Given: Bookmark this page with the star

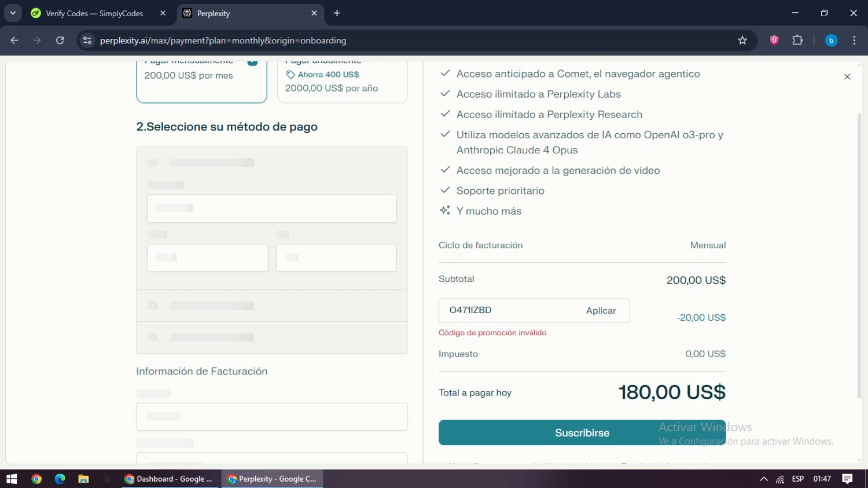Looking at the screenshot, I should click(742, 41).
